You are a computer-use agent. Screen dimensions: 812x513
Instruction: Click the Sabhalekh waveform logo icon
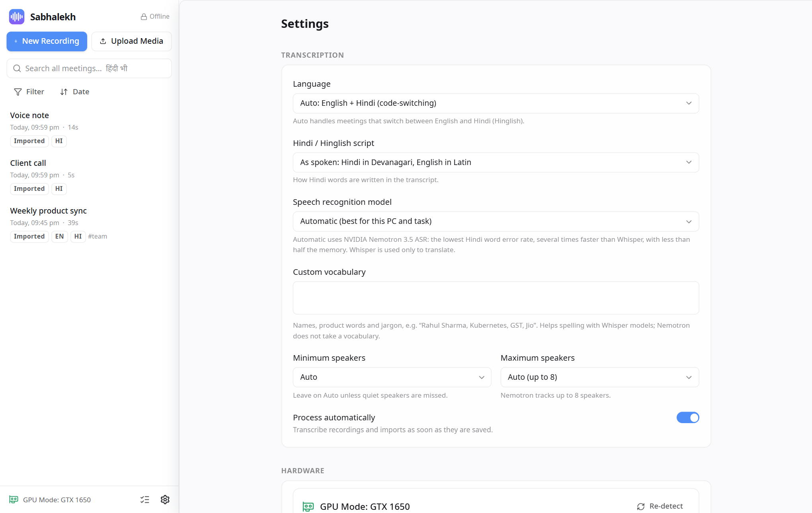coord(17,17)
